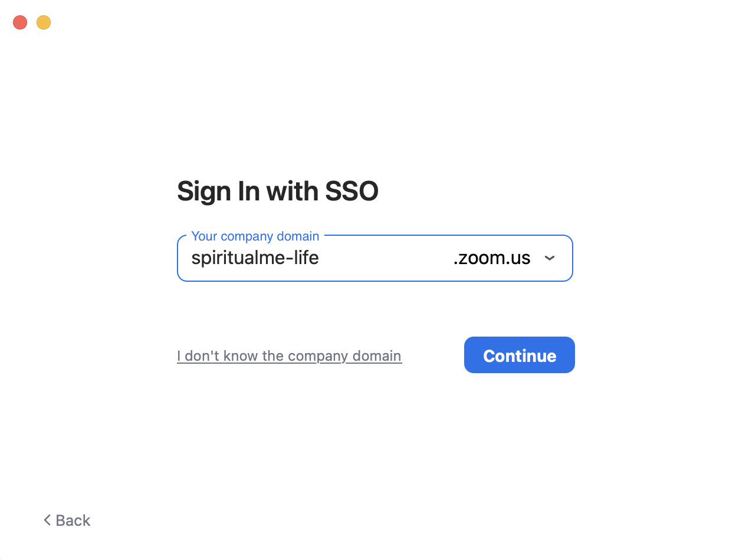Viewport: 749px width, 560px height.
Task: Get help finding the company domain
Action: click(x=289, y=356)
